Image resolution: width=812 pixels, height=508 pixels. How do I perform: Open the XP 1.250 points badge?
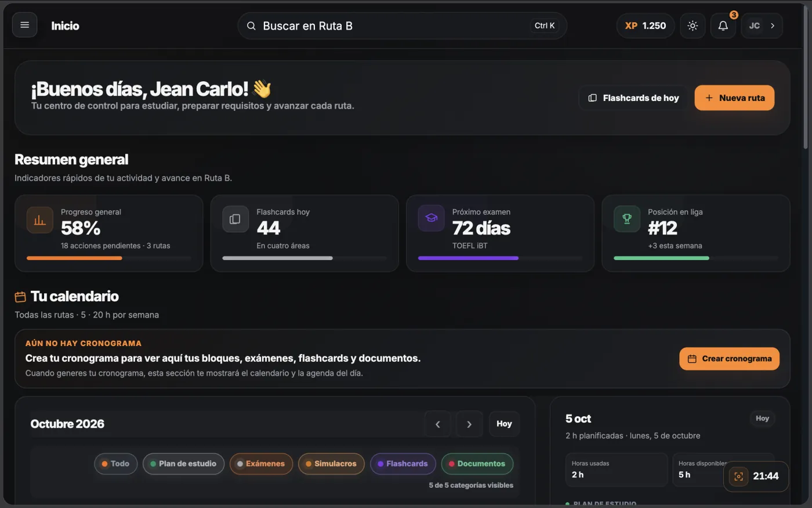click(x=646, y=26)
